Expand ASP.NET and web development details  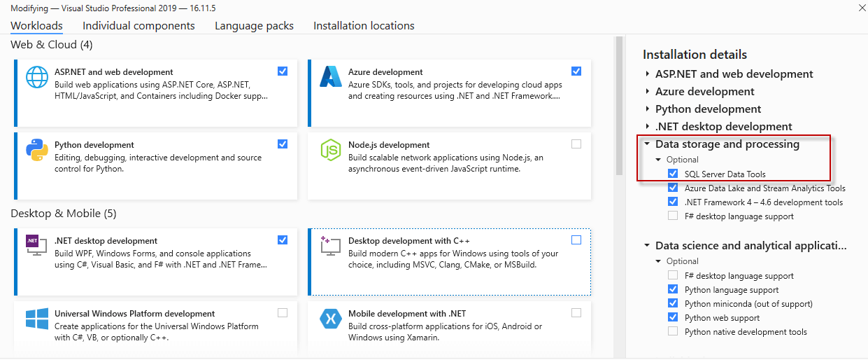(x=648, y=74)
